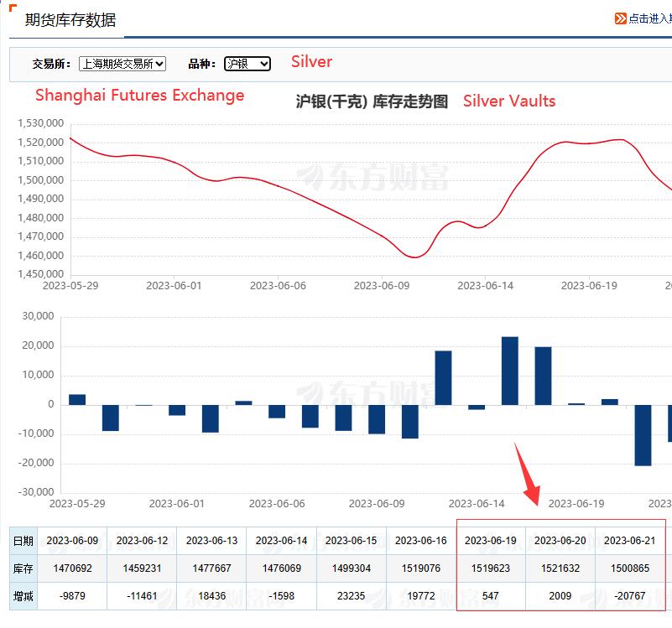Click the change value 547
Image resolution: width=672 pixels, height=628 pixels.
[491, 596]
